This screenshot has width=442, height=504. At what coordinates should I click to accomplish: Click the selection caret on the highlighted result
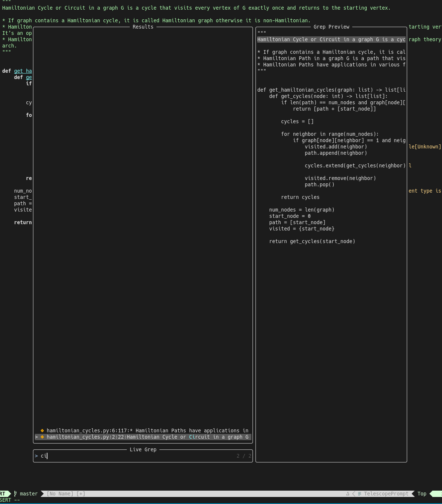(x=36, y=437)
